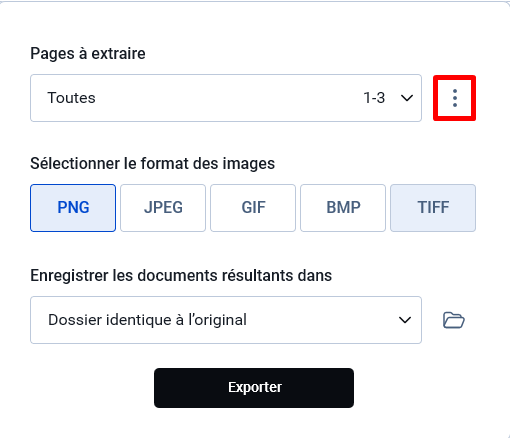
Task: Open the Toutes pages dropdown
Action: click(x=226, y=98)
